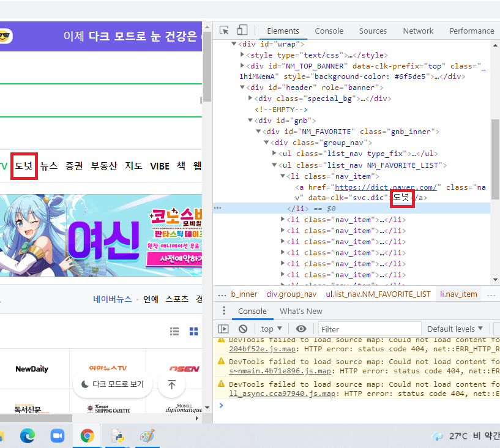Show earlier breadcrumbs with left ellipsis

click(222, 295)
